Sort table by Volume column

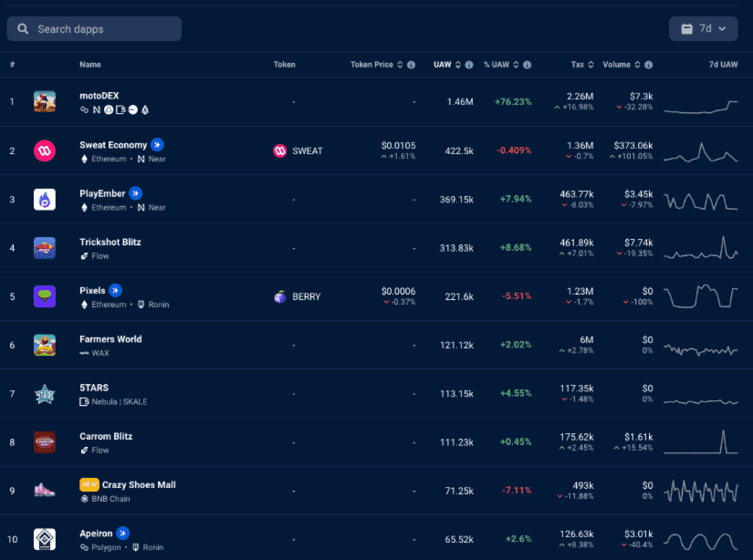pyautogui.click(x=637, y=65)
